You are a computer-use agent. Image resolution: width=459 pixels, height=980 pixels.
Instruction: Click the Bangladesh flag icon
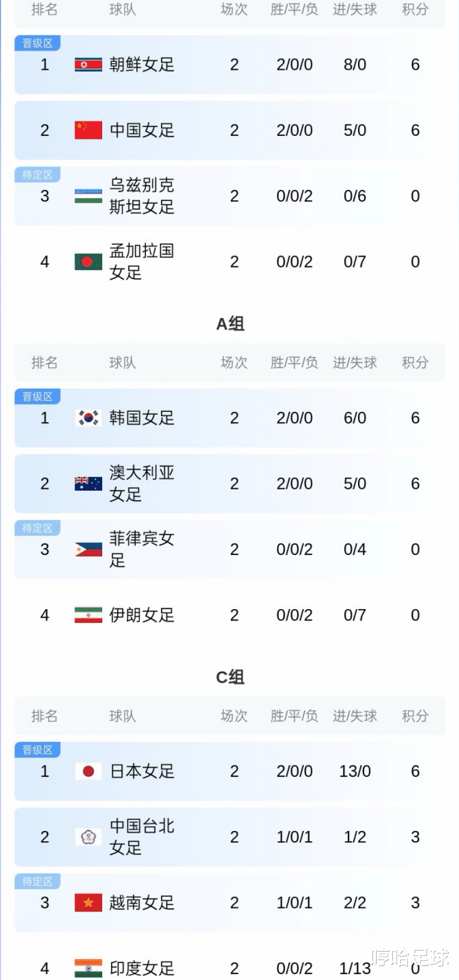click(88, 262)
